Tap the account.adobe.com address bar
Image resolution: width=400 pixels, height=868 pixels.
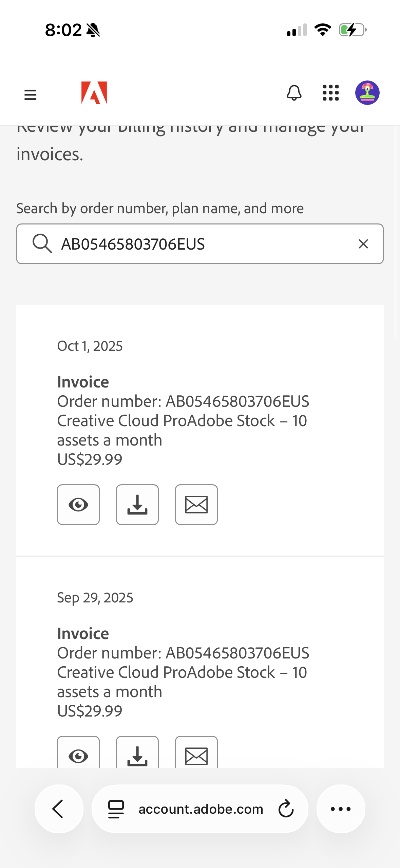coord(201,809)
